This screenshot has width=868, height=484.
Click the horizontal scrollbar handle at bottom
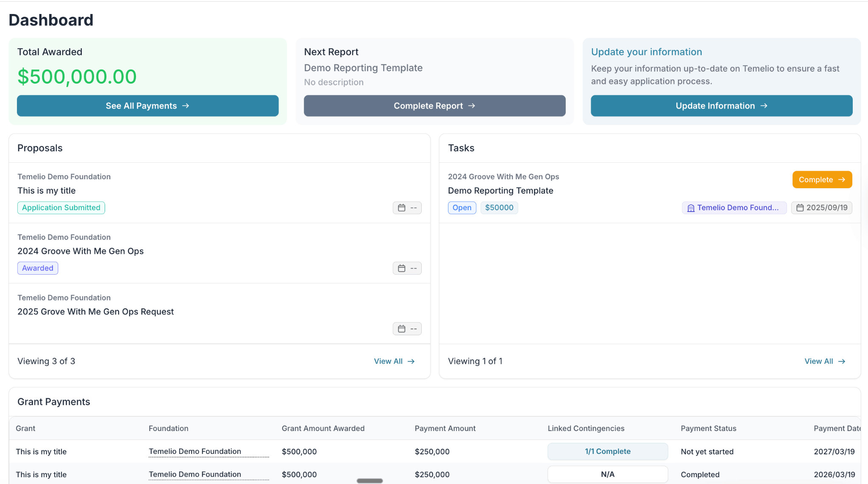[370, 481]
